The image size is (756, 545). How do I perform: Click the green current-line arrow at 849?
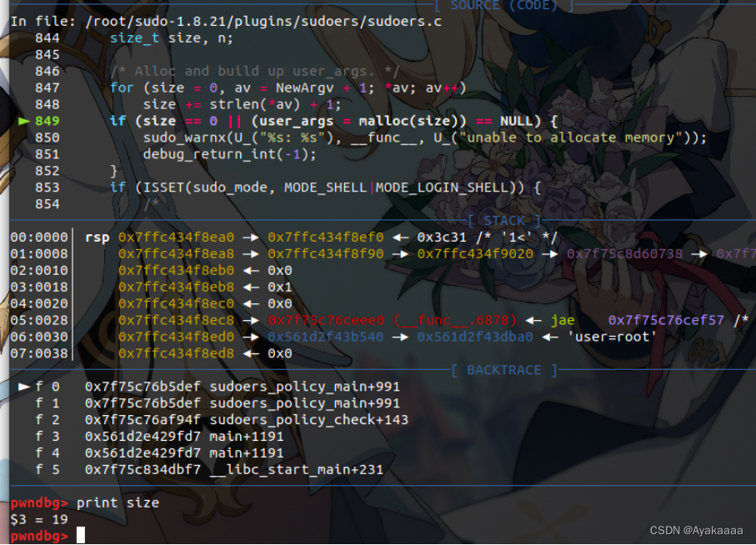24,121
